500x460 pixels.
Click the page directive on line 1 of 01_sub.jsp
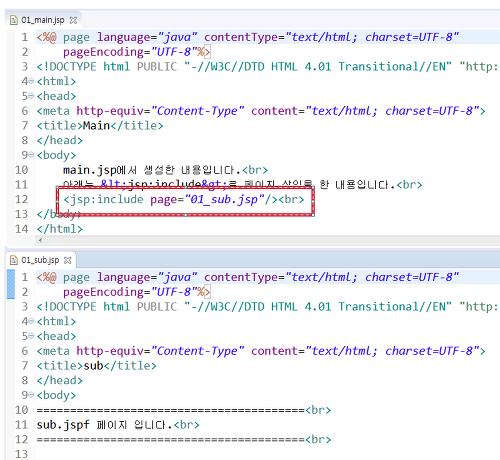pos(248,277)
